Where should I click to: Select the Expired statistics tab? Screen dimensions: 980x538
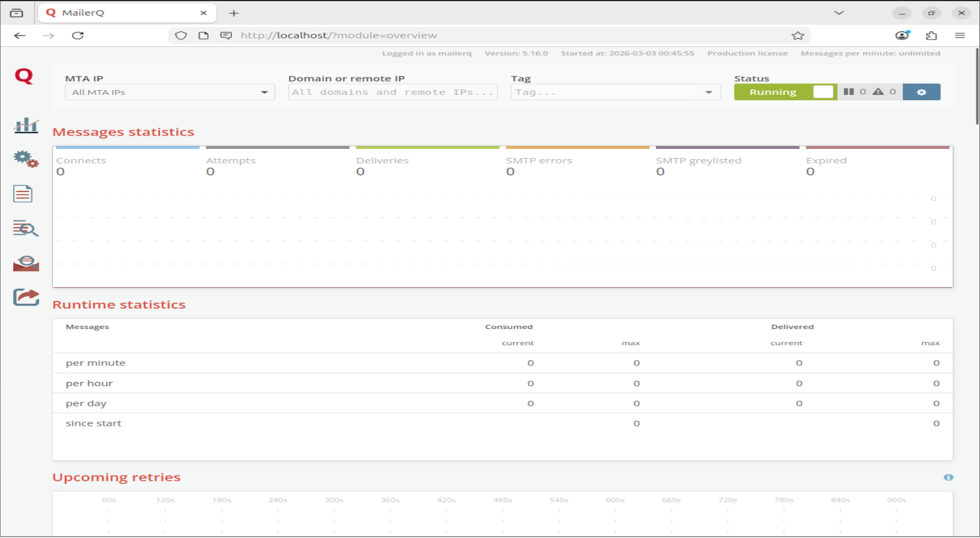tap(878, 162)
